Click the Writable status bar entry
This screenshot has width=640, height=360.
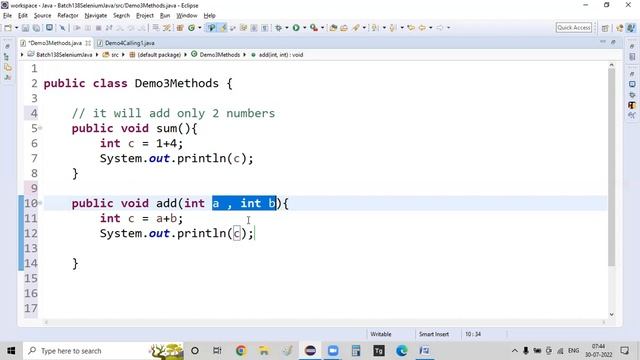pos(380,334)
